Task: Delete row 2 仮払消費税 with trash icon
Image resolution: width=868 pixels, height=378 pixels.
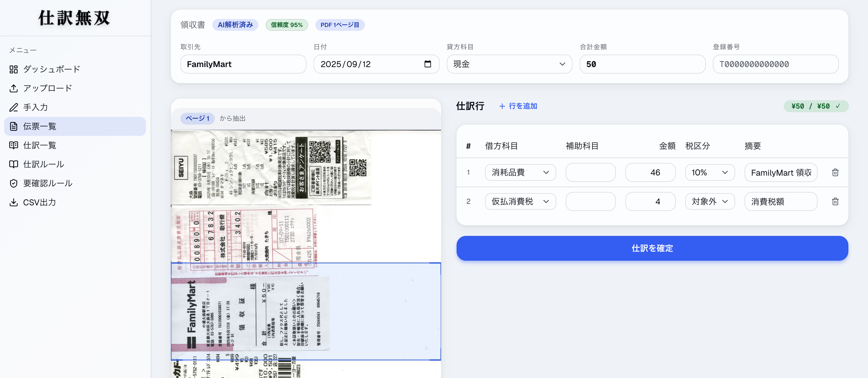Action: coord(835,201)
